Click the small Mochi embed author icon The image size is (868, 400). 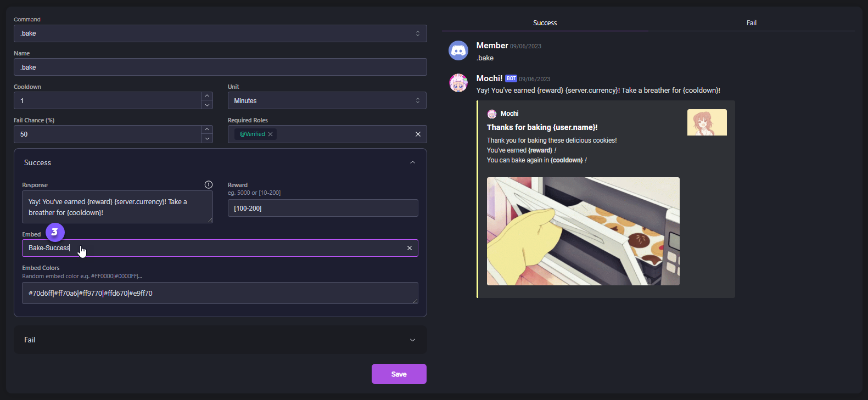pyautogui.click(x=492, y=114)
